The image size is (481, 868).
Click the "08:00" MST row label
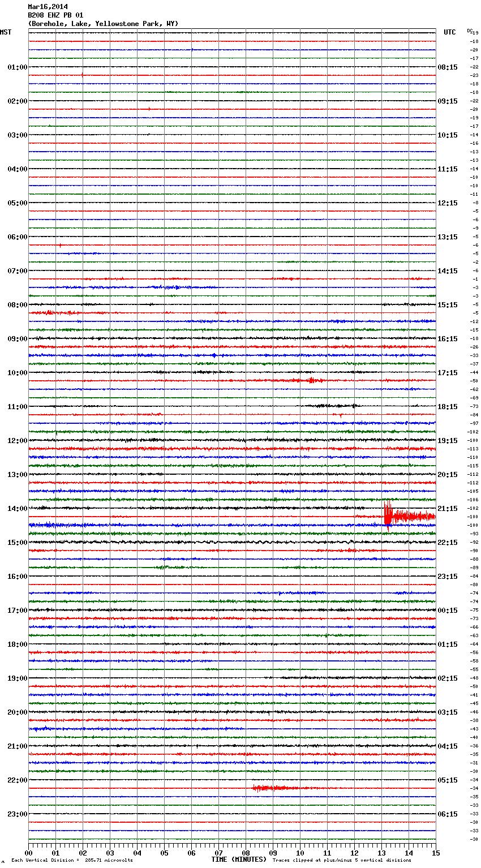[18, 305]
